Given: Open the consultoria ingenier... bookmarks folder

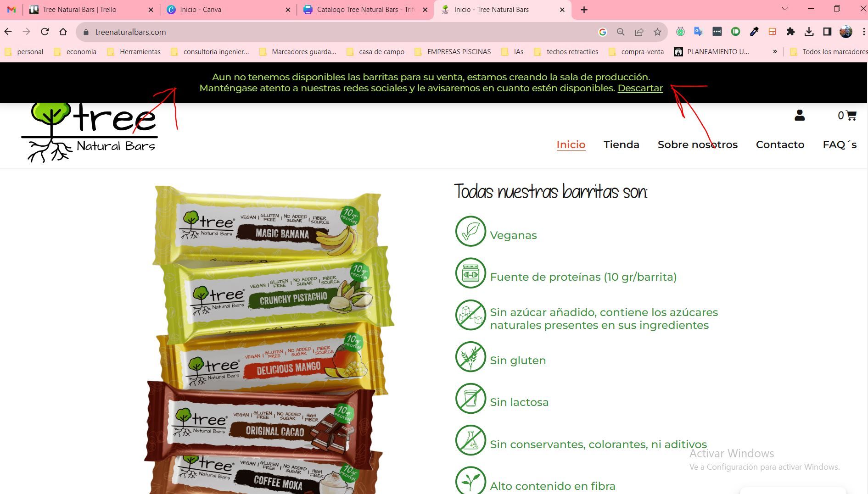Looking at the screenshot, I should click(210, 52).
